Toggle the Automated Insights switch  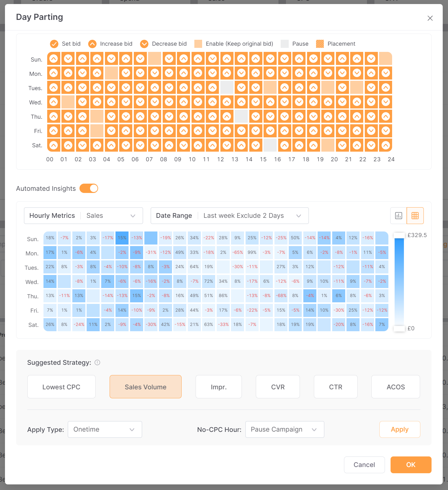click(89, 188)
